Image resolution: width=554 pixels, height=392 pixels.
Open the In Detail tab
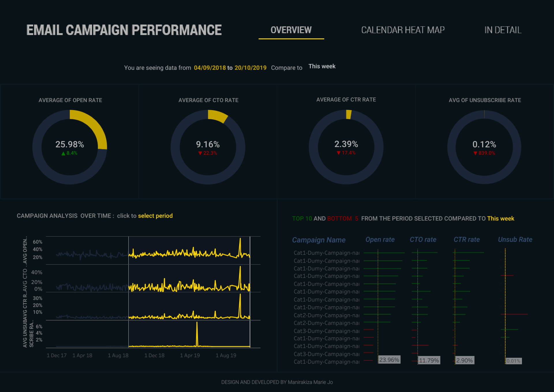pos(503,30)
